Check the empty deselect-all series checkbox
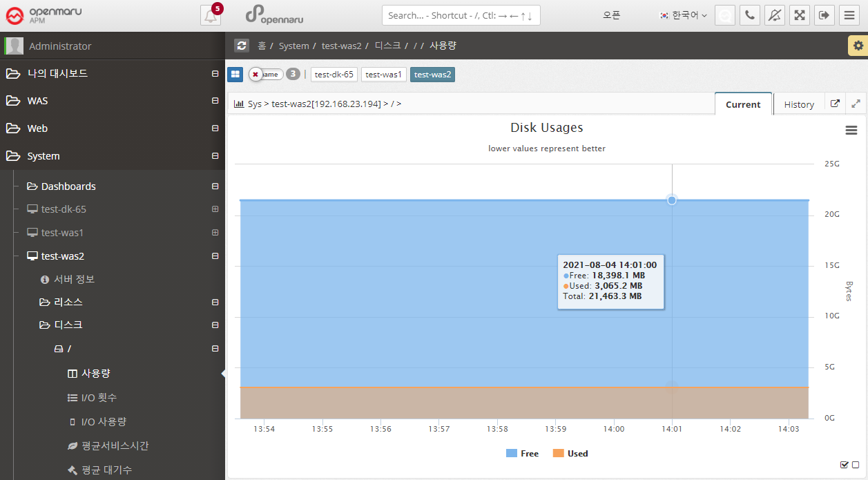This screenshot has width=868, height=480. [x=856, y=465]
